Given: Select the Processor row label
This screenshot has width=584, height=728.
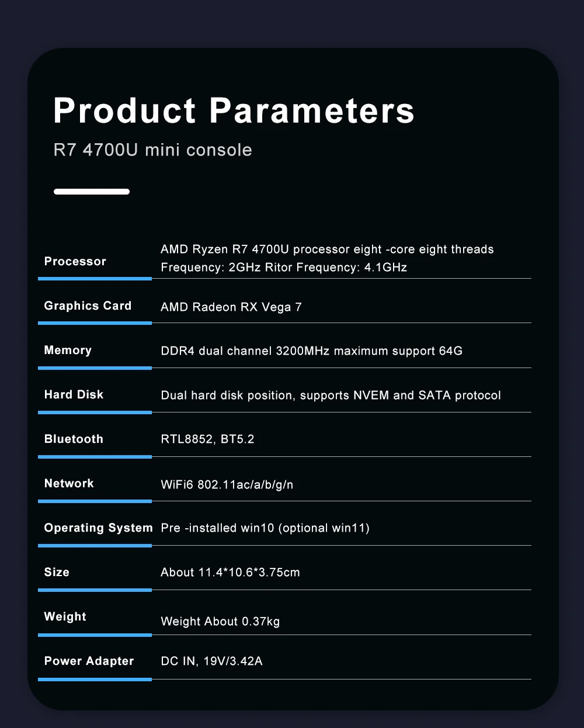Looking at the screenshot, I should 75,261.
